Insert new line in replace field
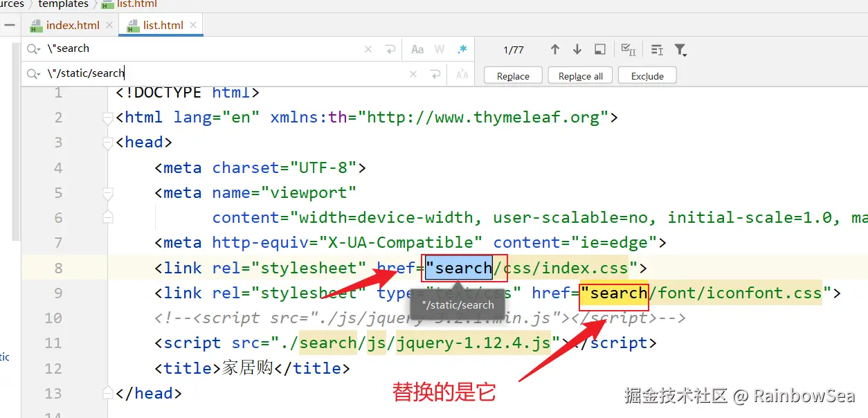 click(435, 74)
